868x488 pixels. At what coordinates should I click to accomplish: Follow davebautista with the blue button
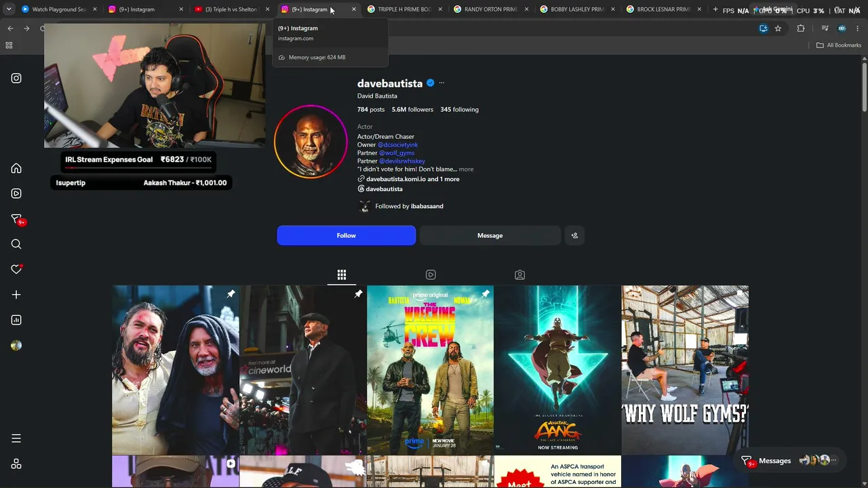pyautogui.click(x=347, y=235)
